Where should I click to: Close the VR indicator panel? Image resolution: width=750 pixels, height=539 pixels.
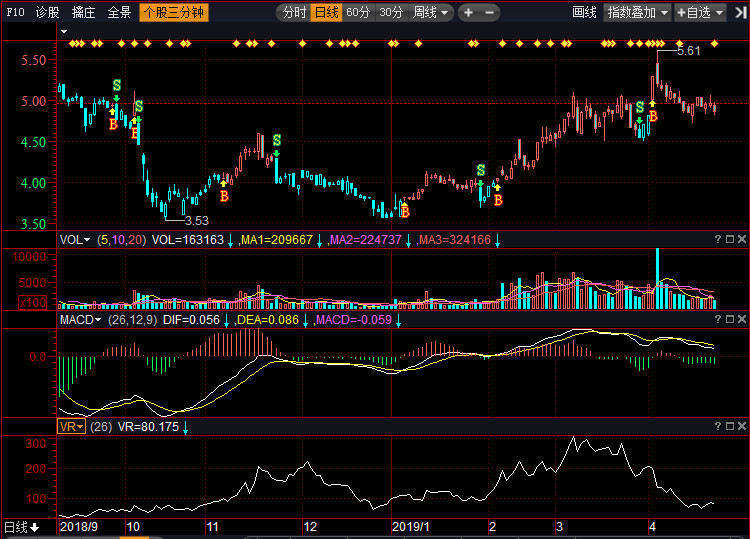[x=742, y=426]
